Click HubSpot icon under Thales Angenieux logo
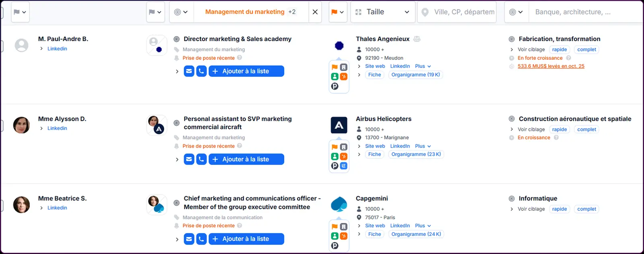 pos(344,76)
